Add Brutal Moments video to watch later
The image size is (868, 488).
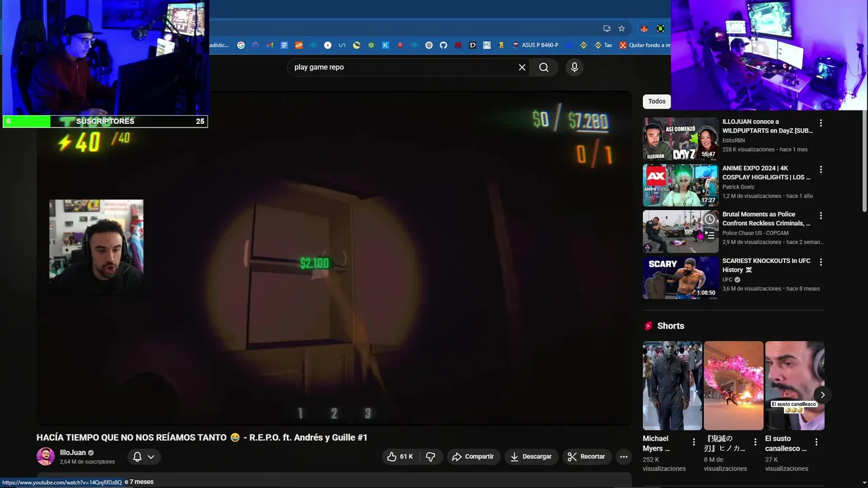pos(709,219)
